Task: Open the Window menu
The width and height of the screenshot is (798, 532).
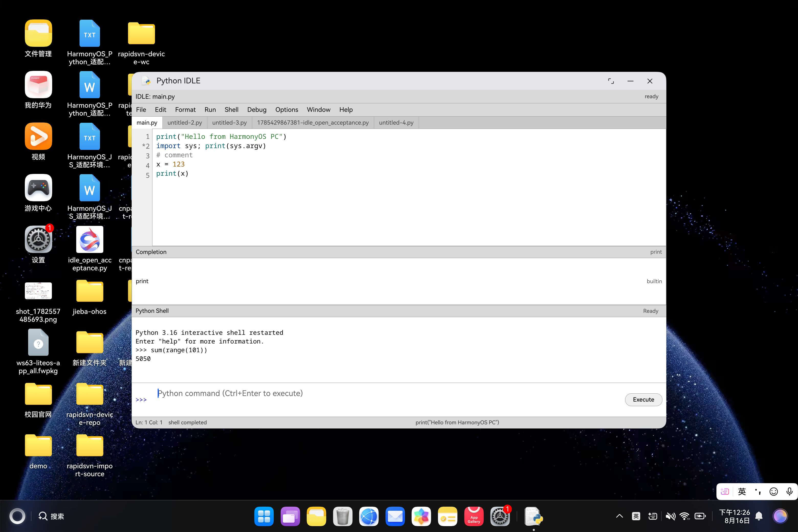Action: (x=319, y=109)
